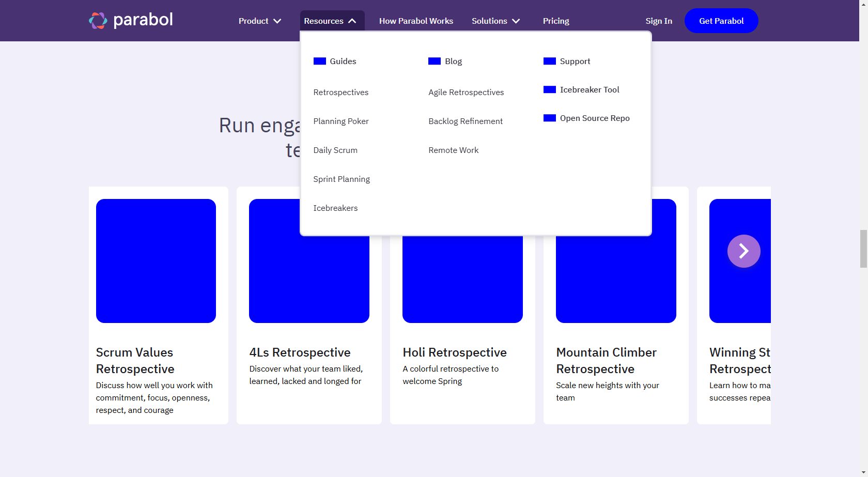This screenshot has width=868, height=477.
Task: Open the Pricing page
Action: (556, 21)
